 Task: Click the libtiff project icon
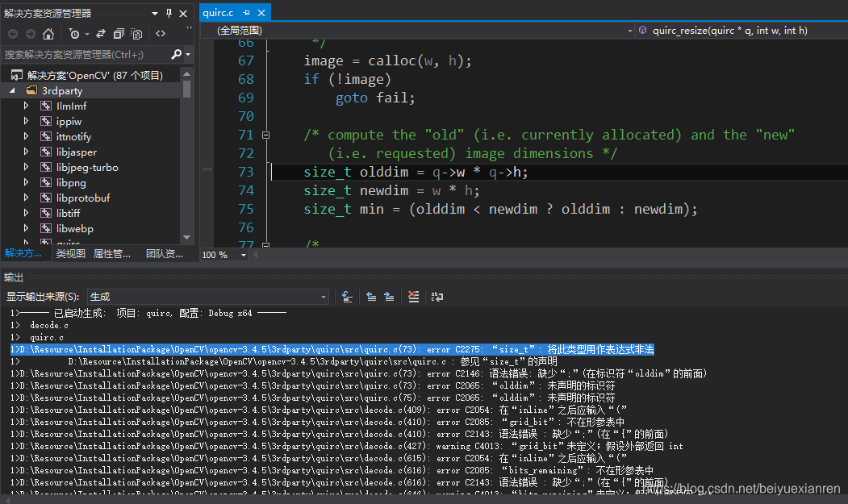46,213
